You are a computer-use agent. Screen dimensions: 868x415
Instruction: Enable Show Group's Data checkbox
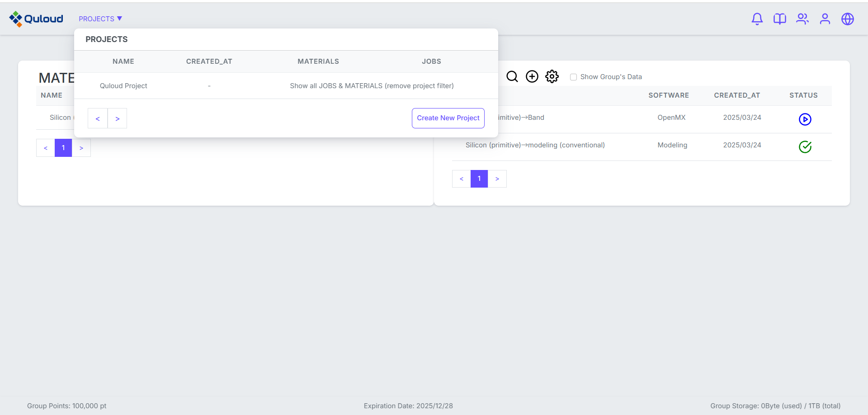pos(573,77)
